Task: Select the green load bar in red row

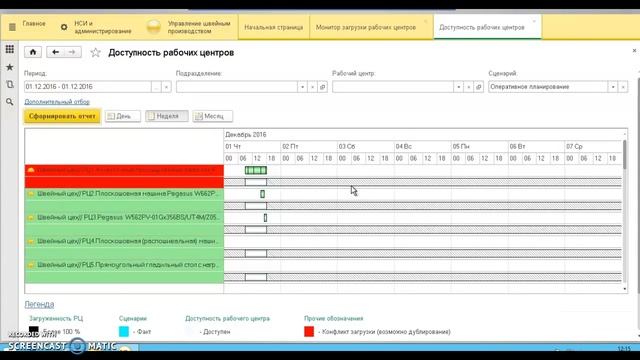Action: (x=256, y=170)
